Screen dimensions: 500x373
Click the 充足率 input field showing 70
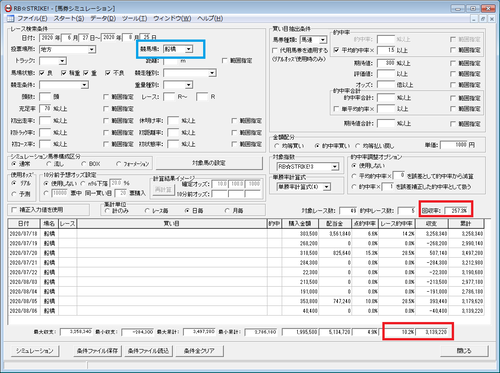45,109
